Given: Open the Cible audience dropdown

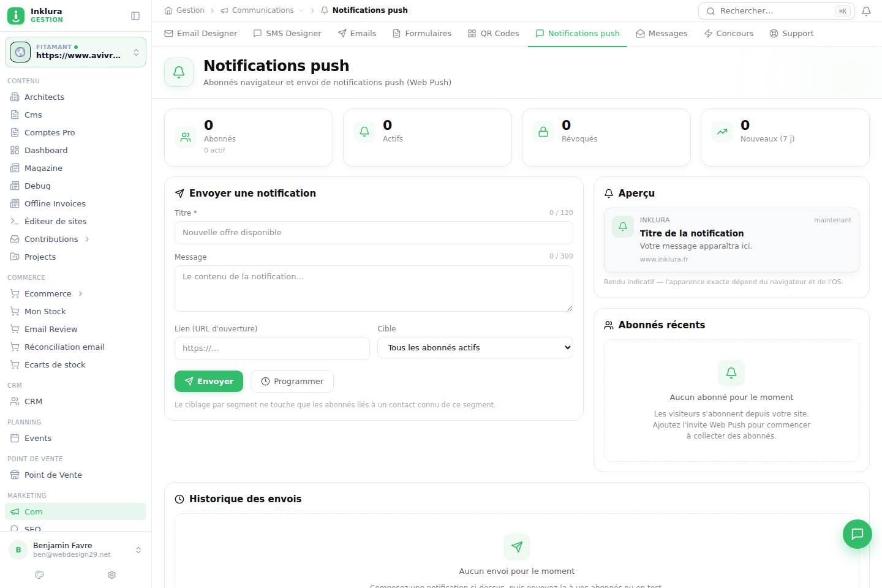Looking at the screenshot, I should pyautogui.click(x=475, y=347).
